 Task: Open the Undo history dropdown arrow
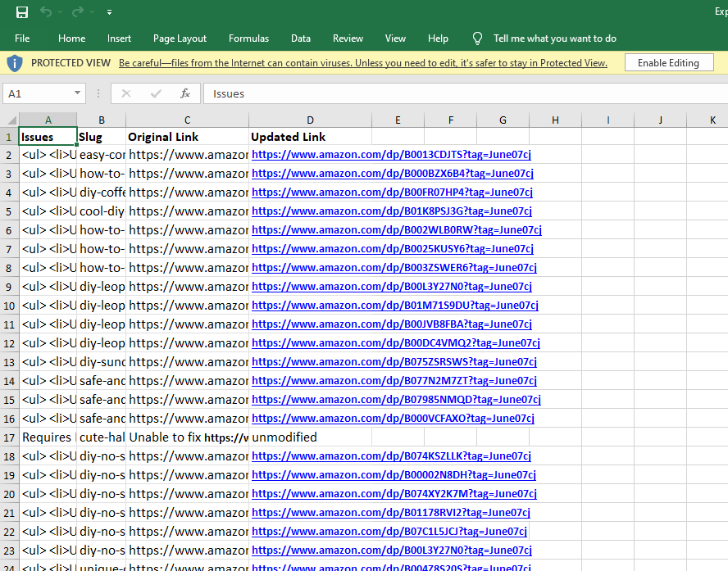point(60,12)
